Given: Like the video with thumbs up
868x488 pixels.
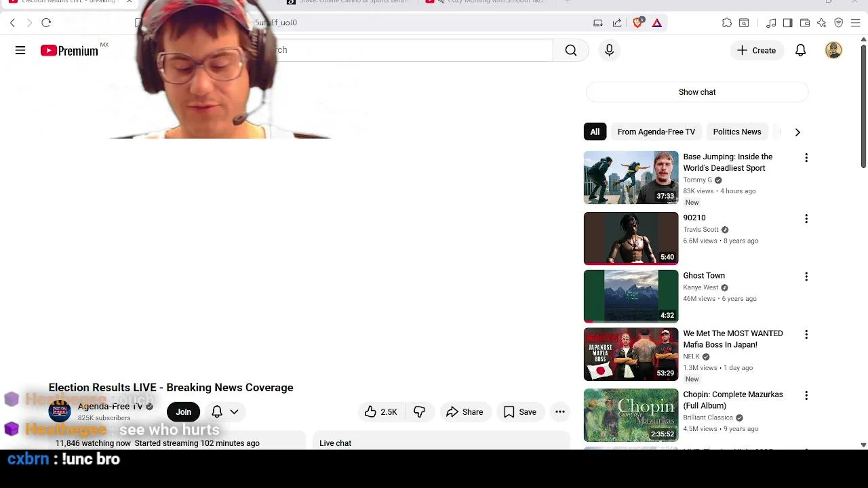Looking at the screenshot, I should 381,412.
